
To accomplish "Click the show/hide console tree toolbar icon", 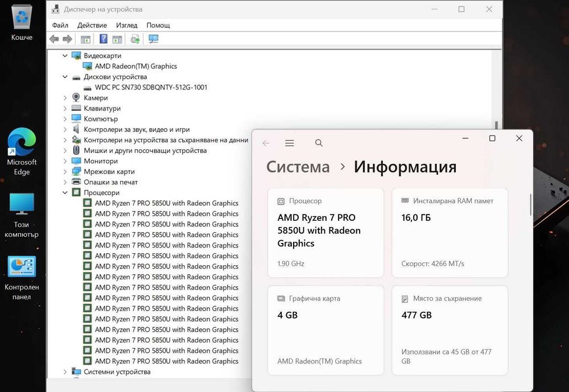I will click(85, 39).
